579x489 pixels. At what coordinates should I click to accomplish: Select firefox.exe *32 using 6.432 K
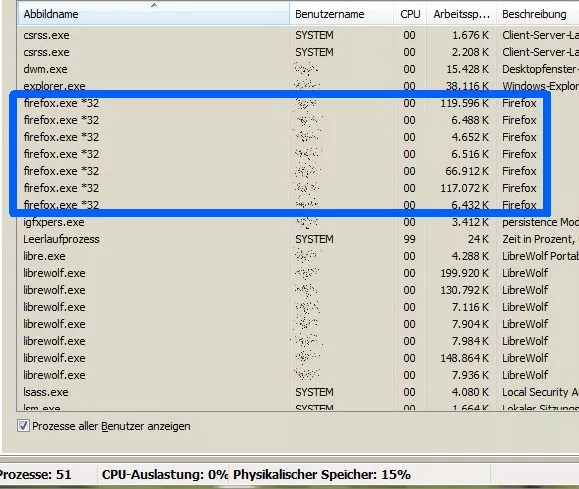pos(298,205)
